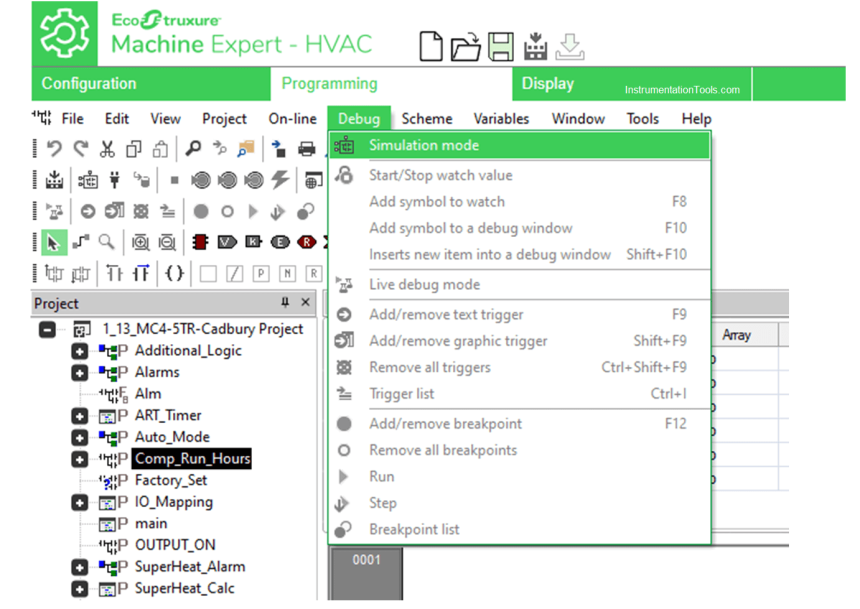
Task: Click the Save floppy disk icon
Action: (500, 46)
